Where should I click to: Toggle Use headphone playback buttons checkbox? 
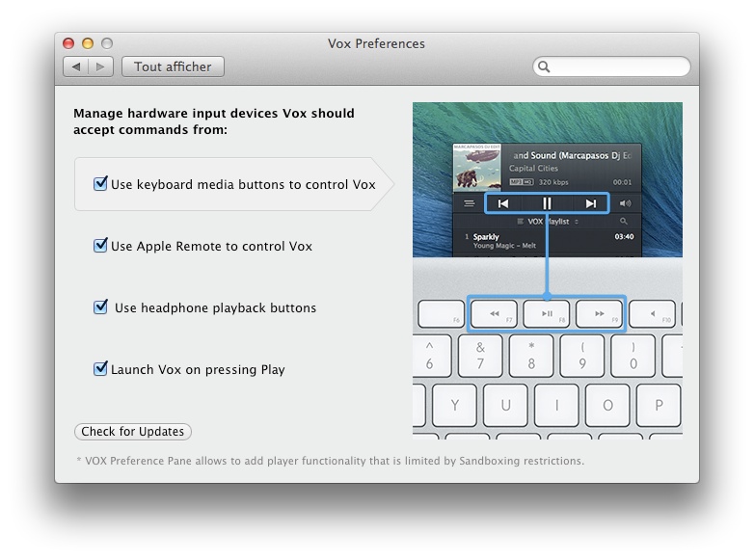click(x=100, y=307)
